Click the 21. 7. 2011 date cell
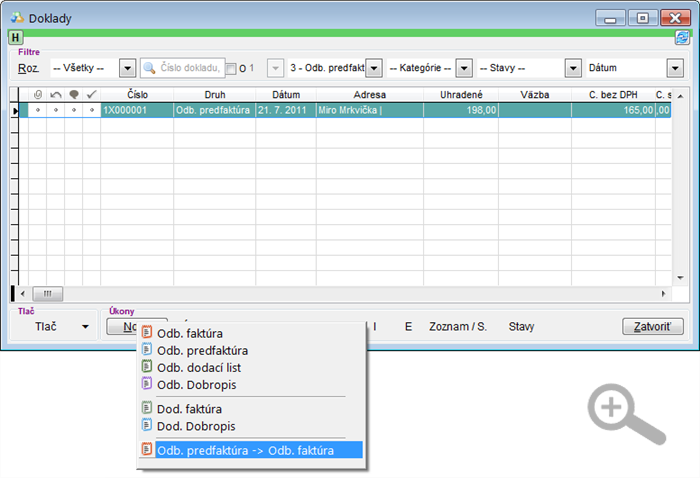Viewport: 700px width, 478px height. [286, 110]
